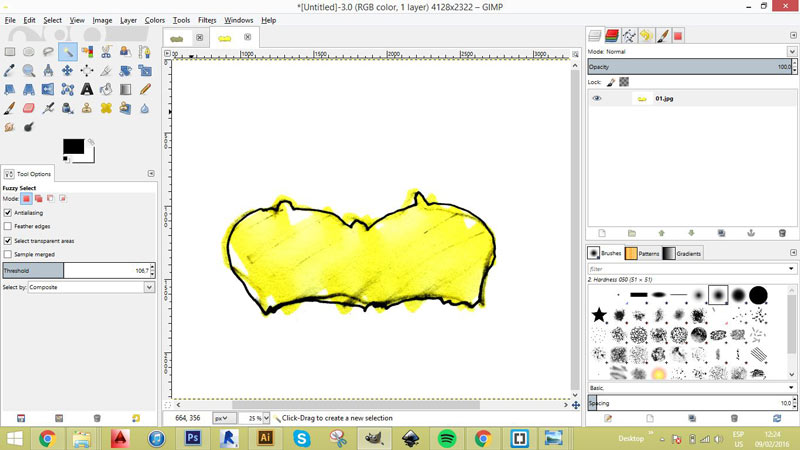Open Photoshop from the taskbar
800x450 pixels.
pos(192,438)
